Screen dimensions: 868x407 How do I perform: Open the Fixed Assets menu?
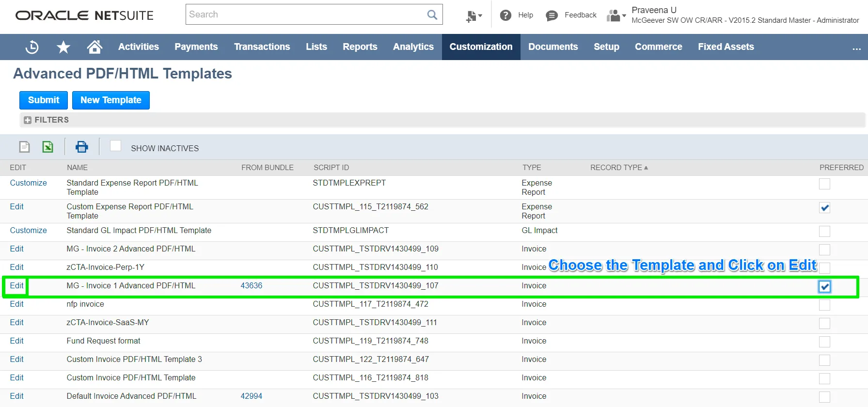click(x=726, y=47)
